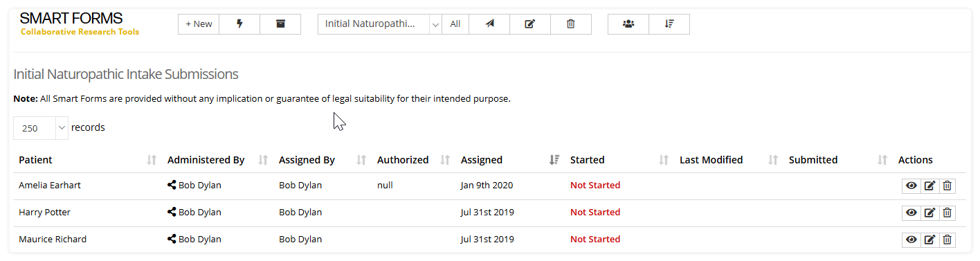Viewport: 980px width, 261px height.
Task: Sort table by Authorized column
Action: point(413,160)
